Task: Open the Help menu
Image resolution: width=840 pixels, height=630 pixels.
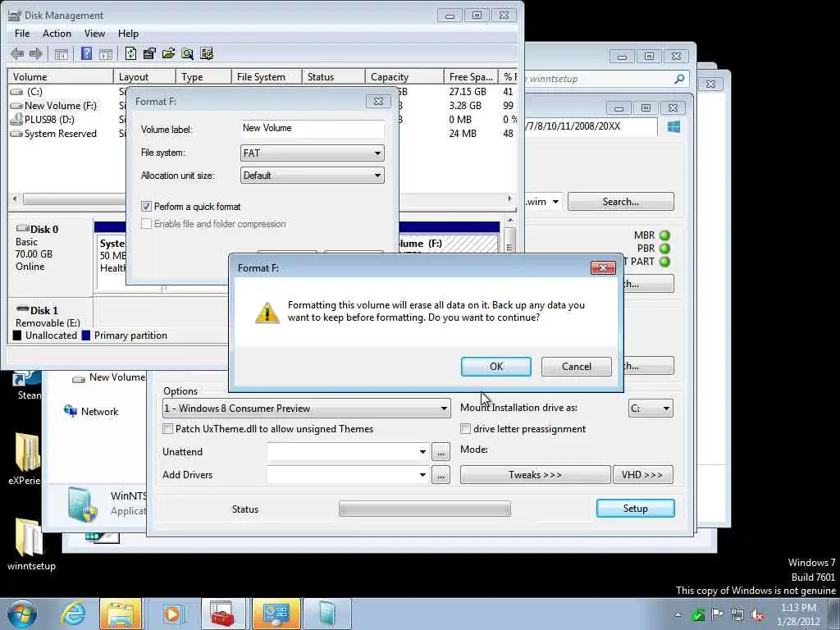Action: pyautogui.click(x=128, y=33)
